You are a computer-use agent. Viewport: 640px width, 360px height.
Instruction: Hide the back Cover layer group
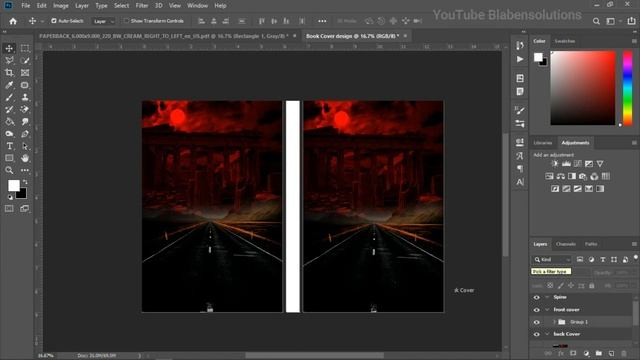coord(536,334)
